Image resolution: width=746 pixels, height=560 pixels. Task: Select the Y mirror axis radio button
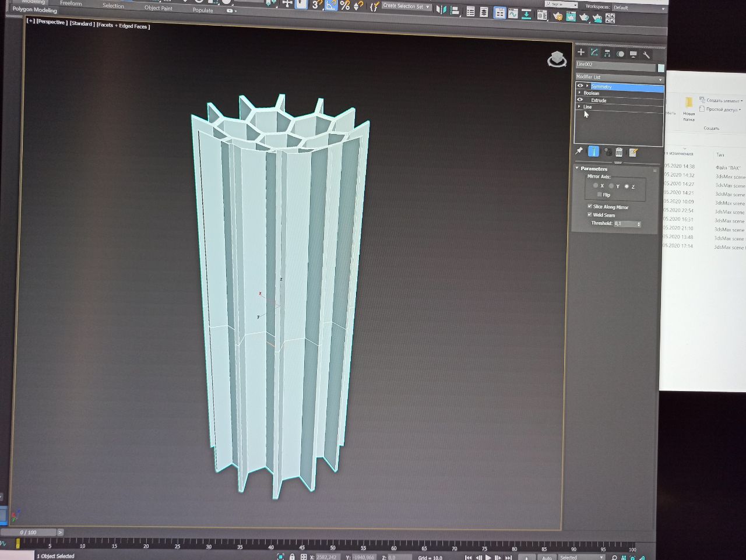pos(611,186)
